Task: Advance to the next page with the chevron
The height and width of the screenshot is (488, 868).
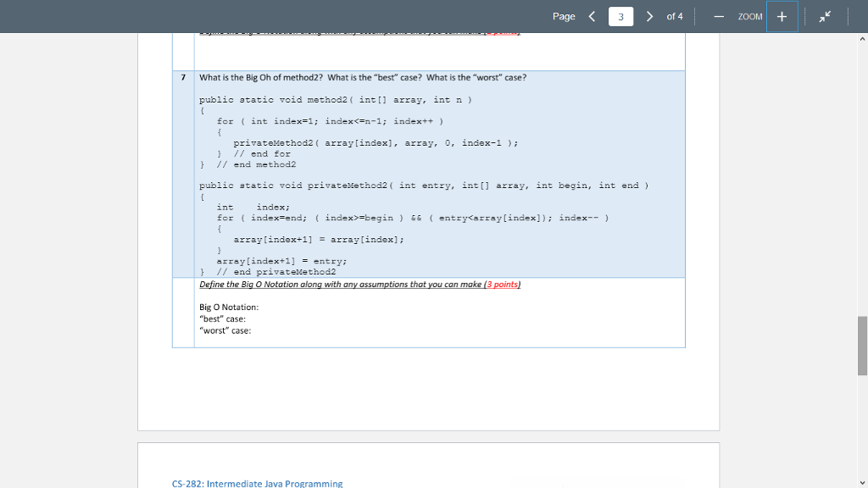Action: click(x=649, y=15)
